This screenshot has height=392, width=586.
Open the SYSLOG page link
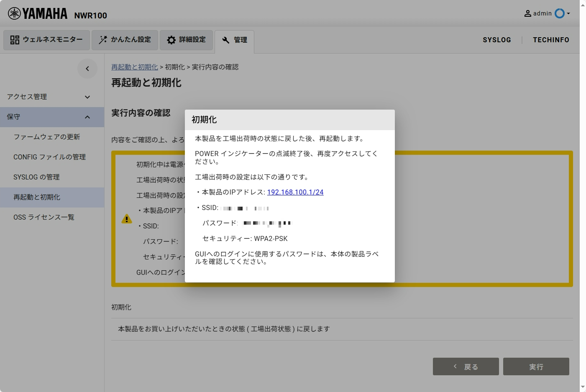[496, 40]
